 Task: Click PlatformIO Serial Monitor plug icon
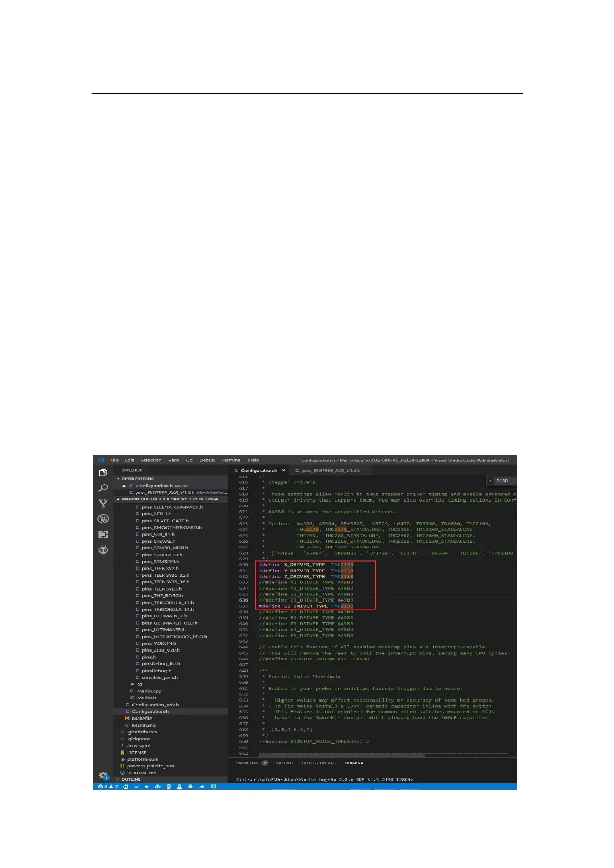(202, 787)
